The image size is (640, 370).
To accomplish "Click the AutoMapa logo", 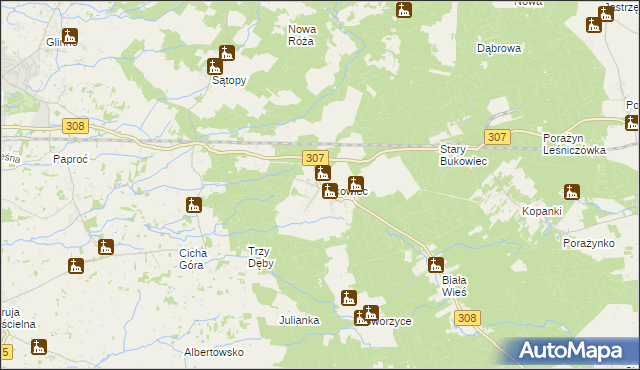I will [571, 351].
